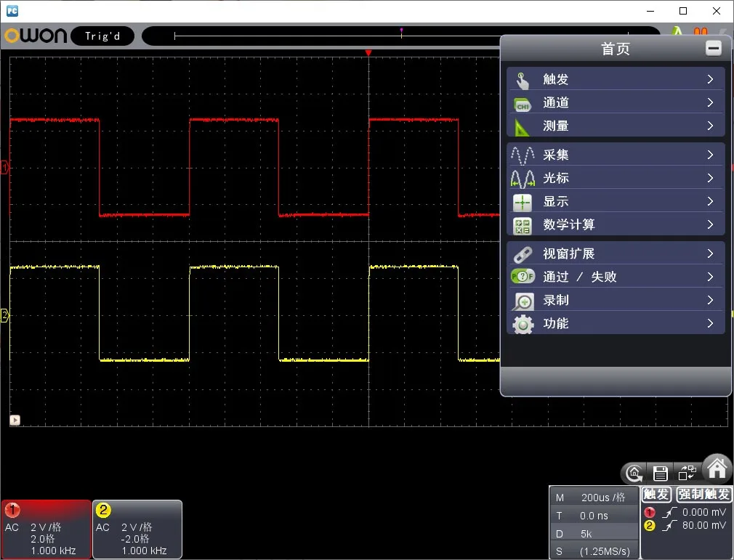Click the green autoset icon at top right
This screenshot has height=560, width=734.
coord(677,31)
